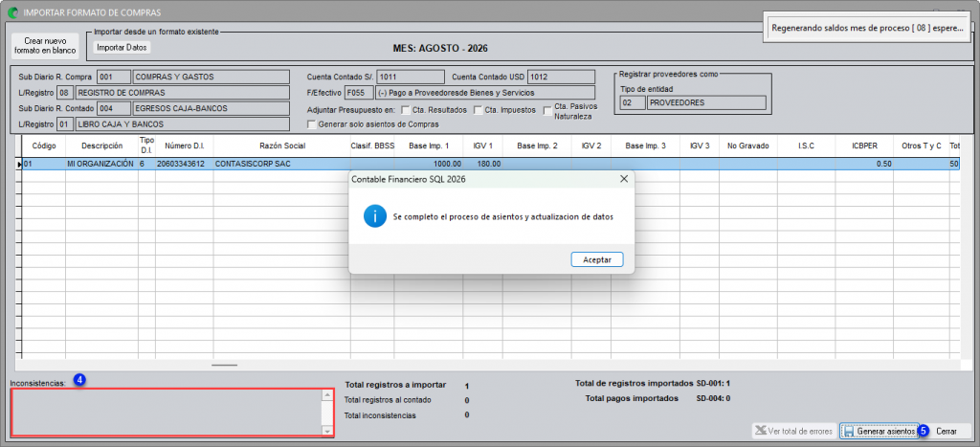The image size is (980, 447).
Task: Click the EGRESOS CAJA-BANCOS field
Action: click(212, 108)
